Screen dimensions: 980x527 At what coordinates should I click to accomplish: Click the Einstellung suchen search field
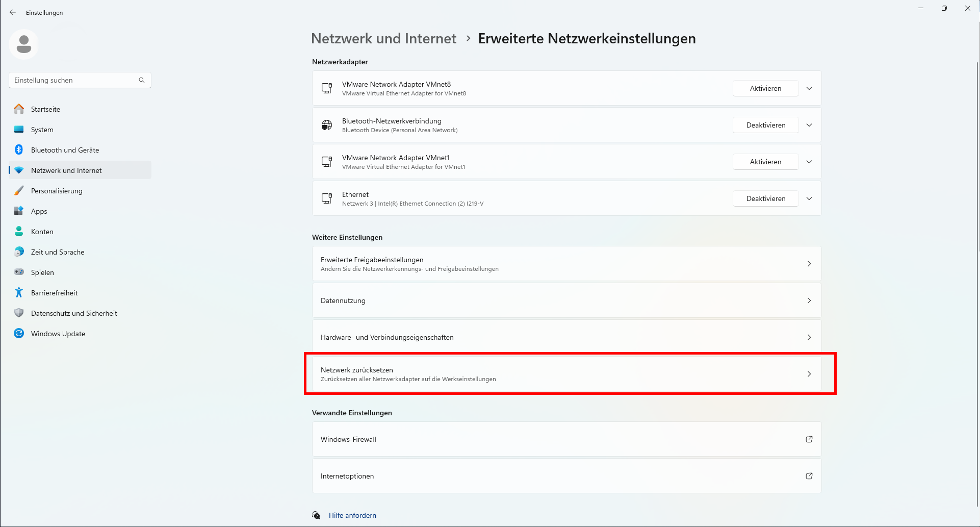[74, 80]
